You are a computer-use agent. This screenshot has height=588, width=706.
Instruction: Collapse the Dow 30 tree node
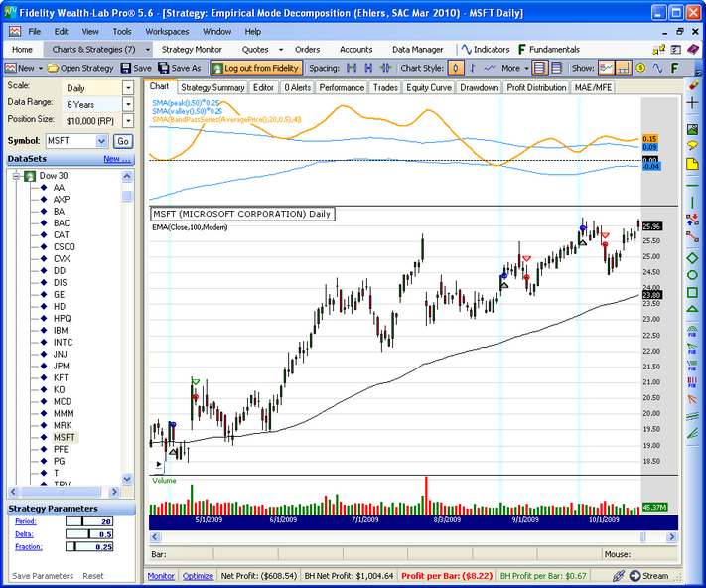(x=14, y=176)
